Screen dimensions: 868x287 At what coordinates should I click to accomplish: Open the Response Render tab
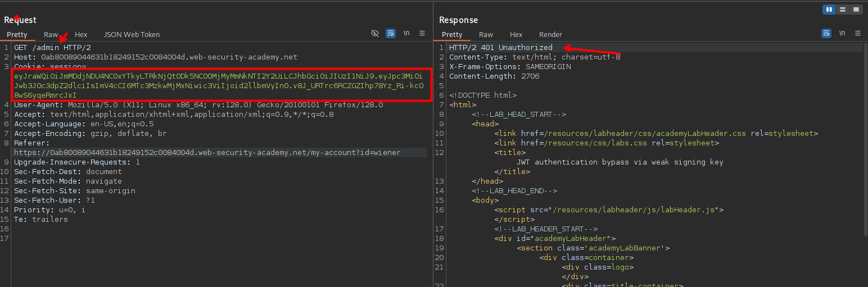coord(550,35)
